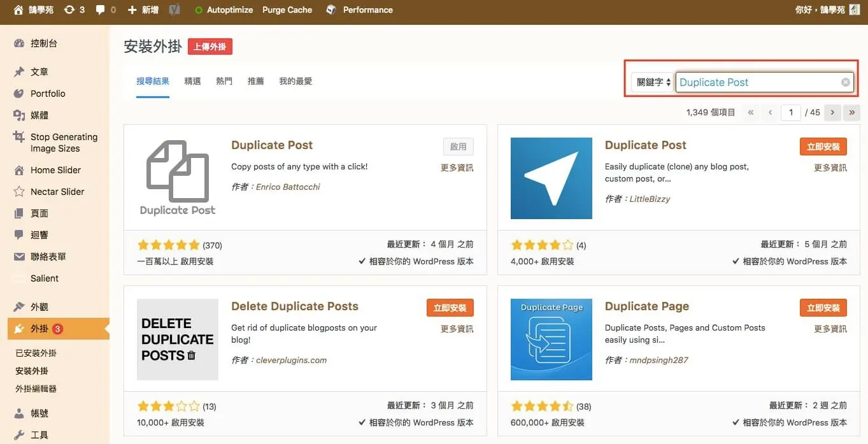Open user account menu 你好，鵠學苑
The image size is (868, 444).
point(827,10)
